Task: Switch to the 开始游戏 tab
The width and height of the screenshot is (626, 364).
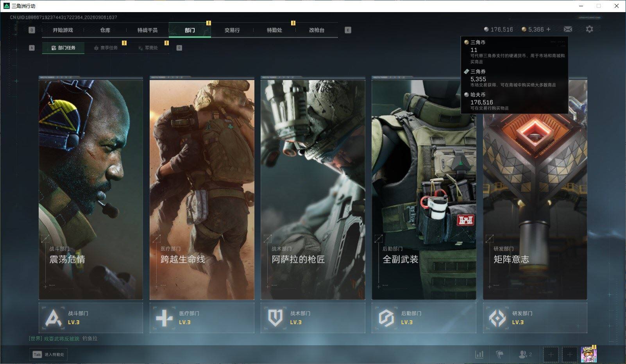Action: coord(63,30)
